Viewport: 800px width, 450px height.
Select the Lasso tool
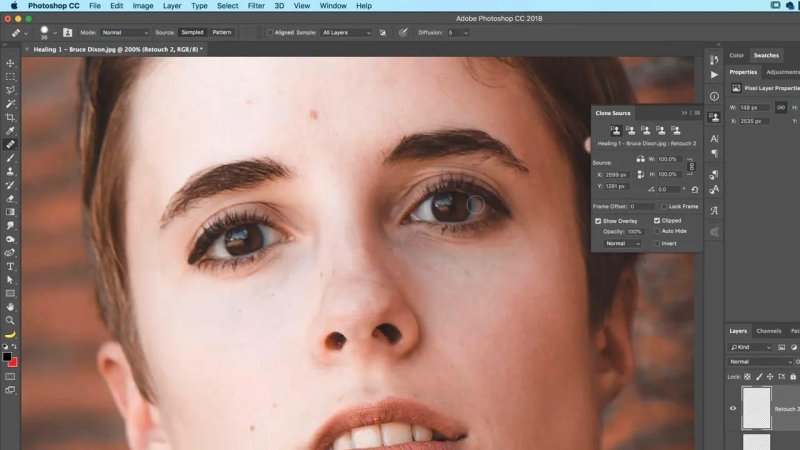click(10, 90)
